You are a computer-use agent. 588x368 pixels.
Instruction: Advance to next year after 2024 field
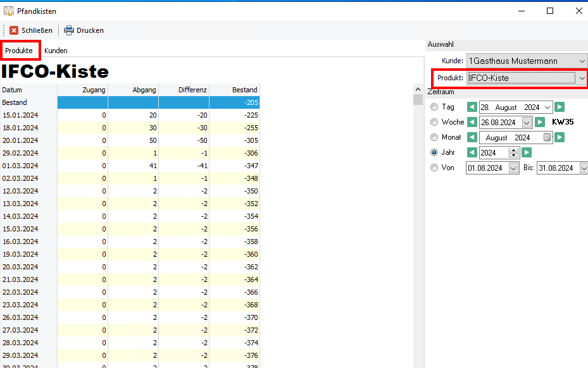(527, 152)
